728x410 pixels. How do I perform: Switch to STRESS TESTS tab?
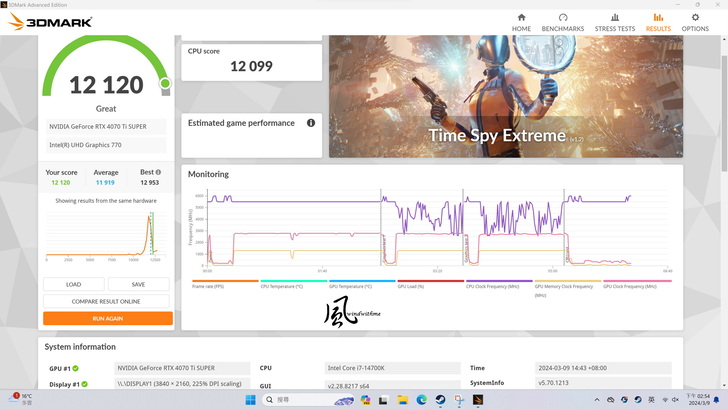coord(615,22)
